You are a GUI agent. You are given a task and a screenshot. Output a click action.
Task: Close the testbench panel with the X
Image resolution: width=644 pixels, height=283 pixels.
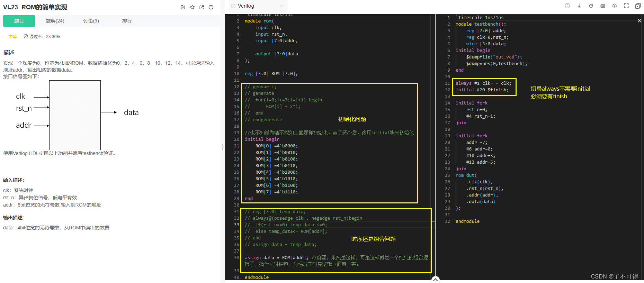(639, 21)
